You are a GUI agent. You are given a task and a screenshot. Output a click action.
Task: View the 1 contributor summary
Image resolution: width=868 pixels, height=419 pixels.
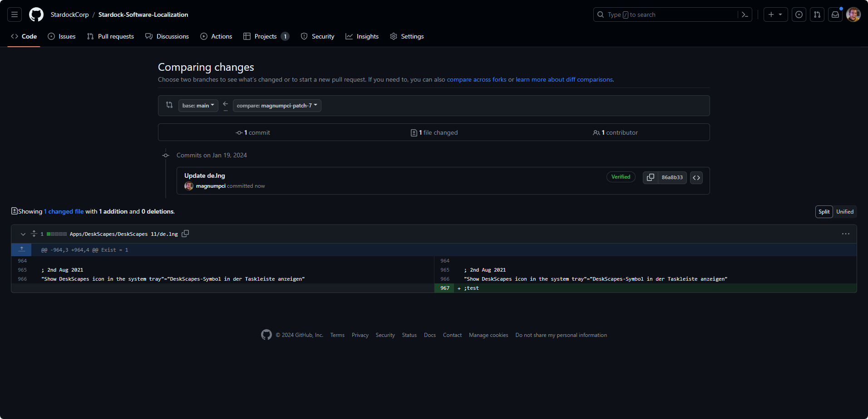[x=615, y=132]
